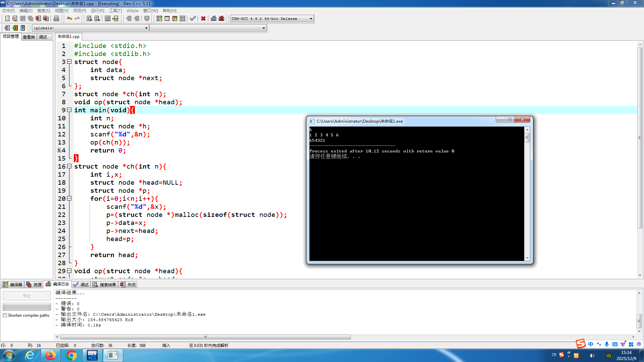644x362 pixels.
Task: Click the Undo arrow icon
Action: click(x=69, y=18)
